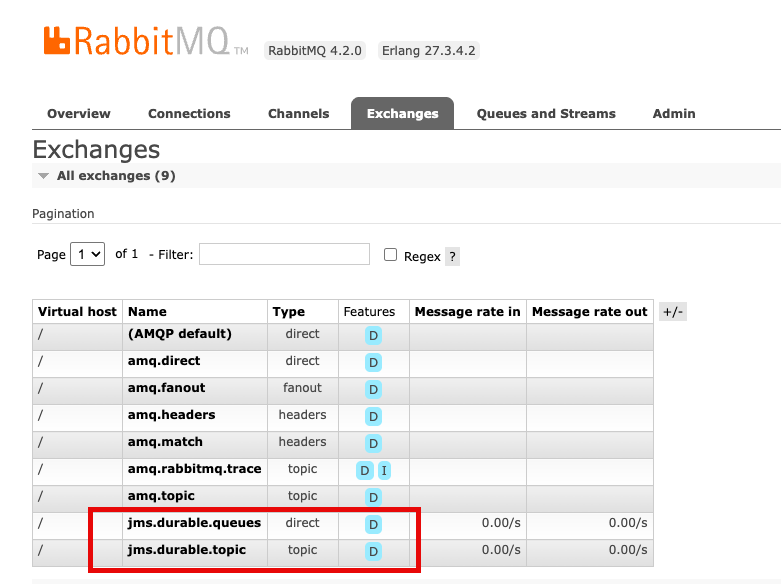Screen dimensions: 781x584
Task: Focus the Filter input field
Action: (284, 254)
